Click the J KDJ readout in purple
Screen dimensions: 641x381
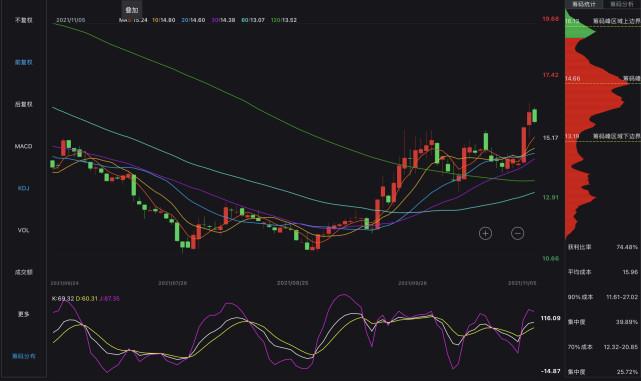click(110, 299)
